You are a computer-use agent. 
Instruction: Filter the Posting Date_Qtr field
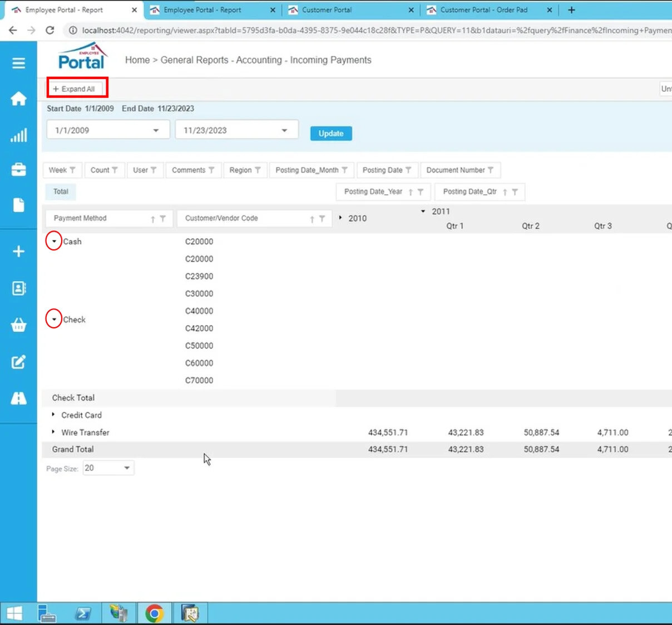[x=515, y=192]
